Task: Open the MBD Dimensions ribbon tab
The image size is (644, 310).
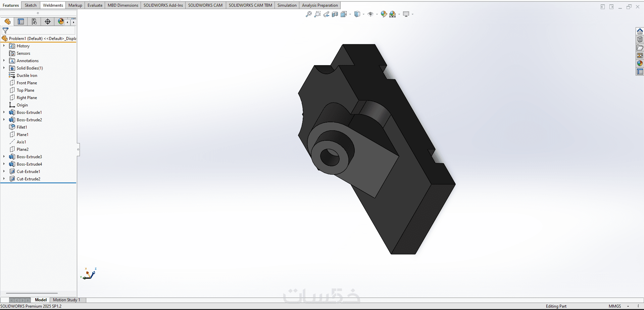Action: (123, 5)
